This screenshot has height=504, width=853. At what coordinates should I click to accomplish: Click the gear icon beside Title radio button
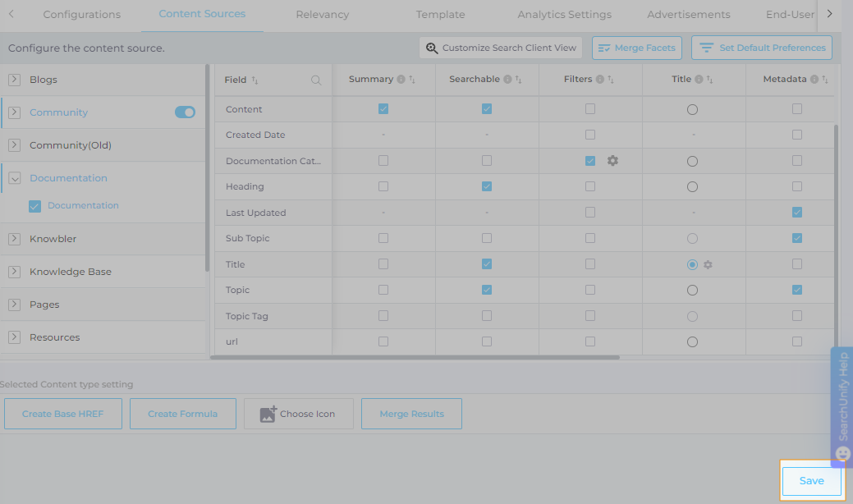click(708, 265)
